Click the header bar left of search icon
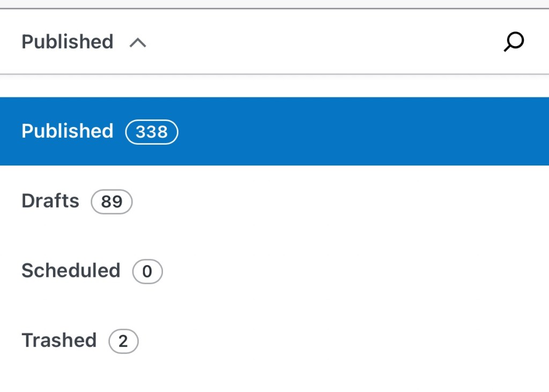The height and width of the screenshot is (392, 549). tap(322, 42)
